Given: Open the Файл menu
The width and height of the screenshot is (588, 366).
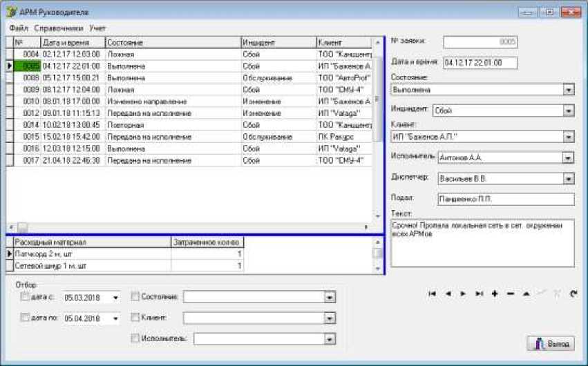Looking at the screenshot, I should [19, 28].
